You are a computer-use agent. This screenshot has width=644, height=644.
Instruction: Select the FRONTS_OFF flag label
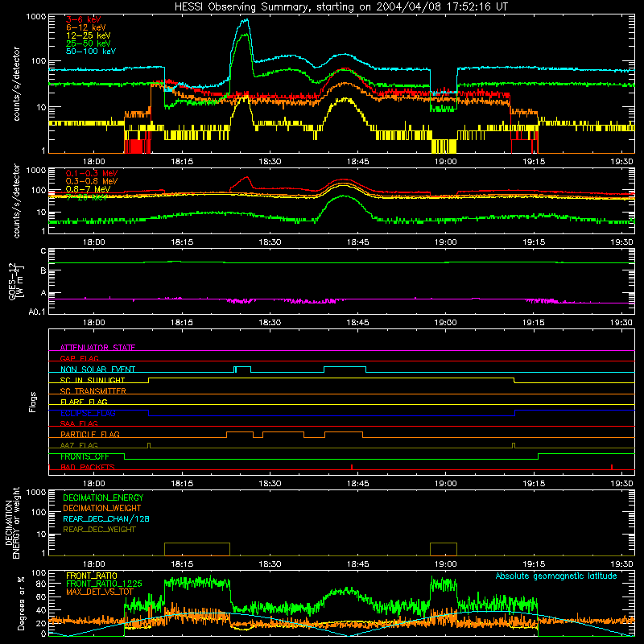click(x=85, y=456)
